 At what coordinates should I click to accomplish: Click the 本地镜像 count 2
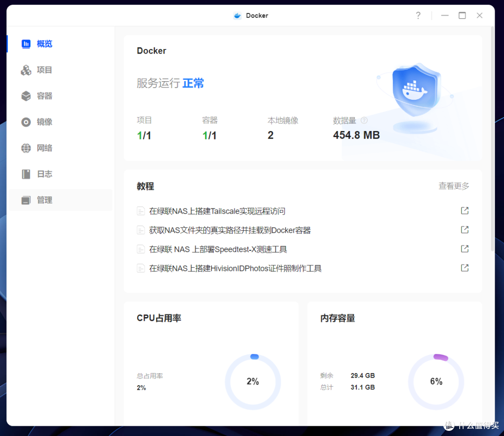271,135
